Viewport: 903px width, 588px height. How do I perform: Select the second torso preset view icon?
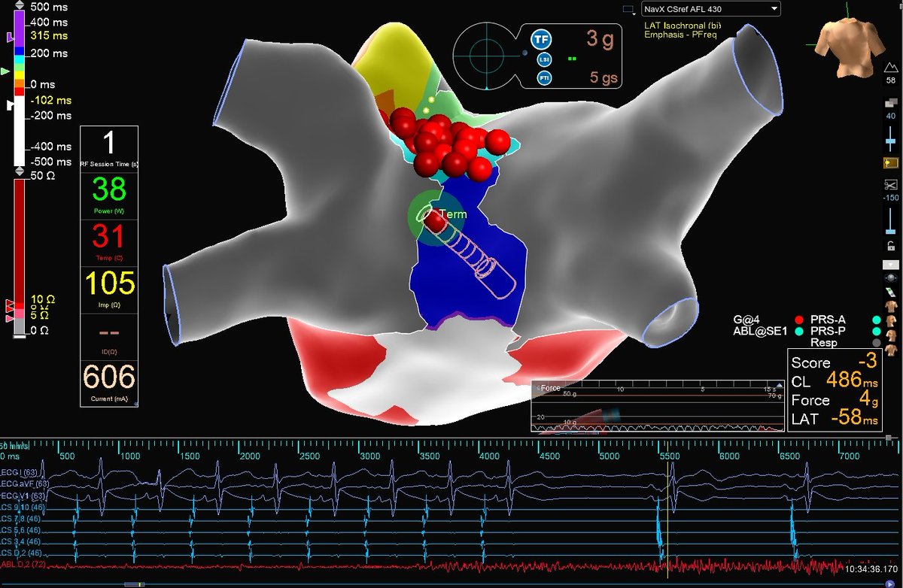point(891,320)
